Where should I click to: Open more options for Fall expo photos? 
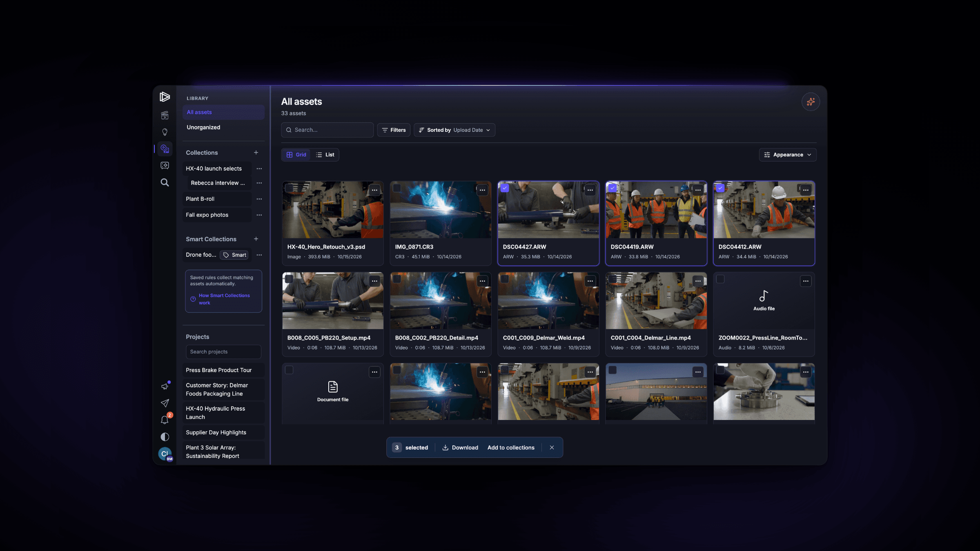point(259,215)
